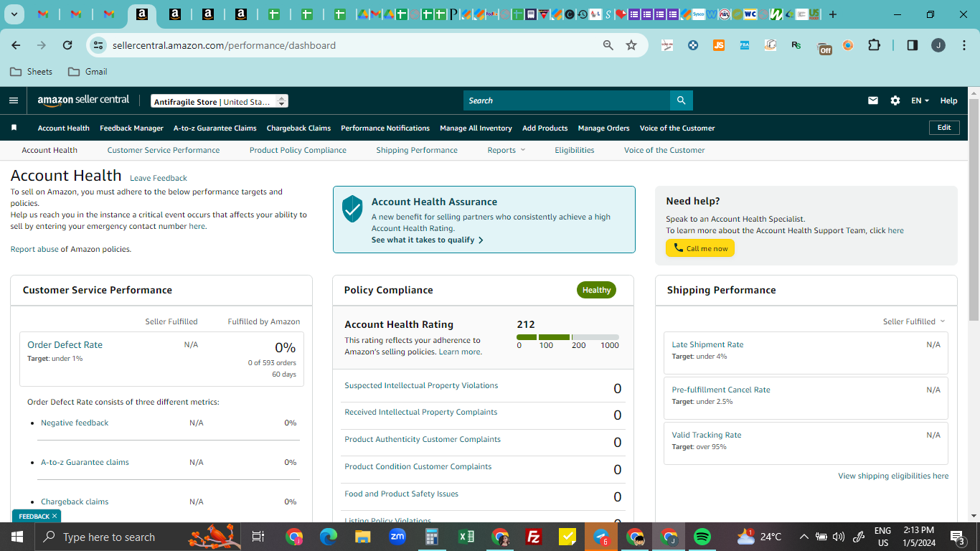The height and width of the screenshot is (551, 980).
Task: Open the Seller Fulfilled dropdown in Shipping Performance
Action: [x=914, y=321]
